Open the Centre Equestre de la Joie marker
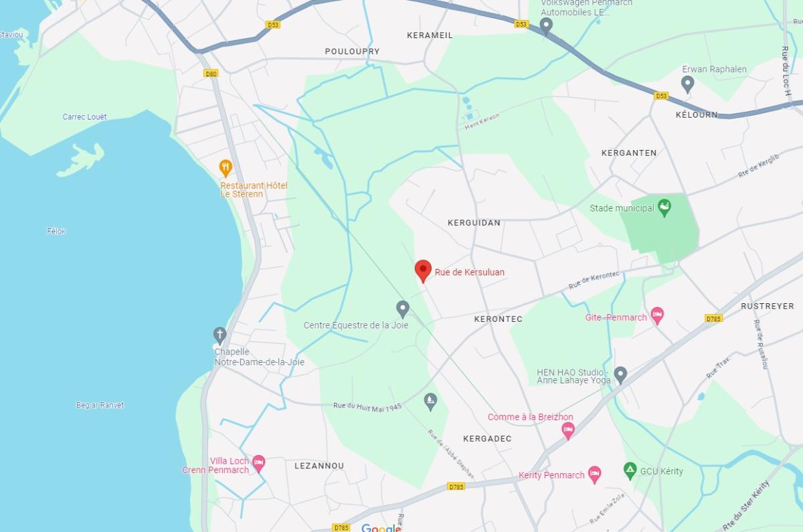The image size is (803, 532). [402, 308]
